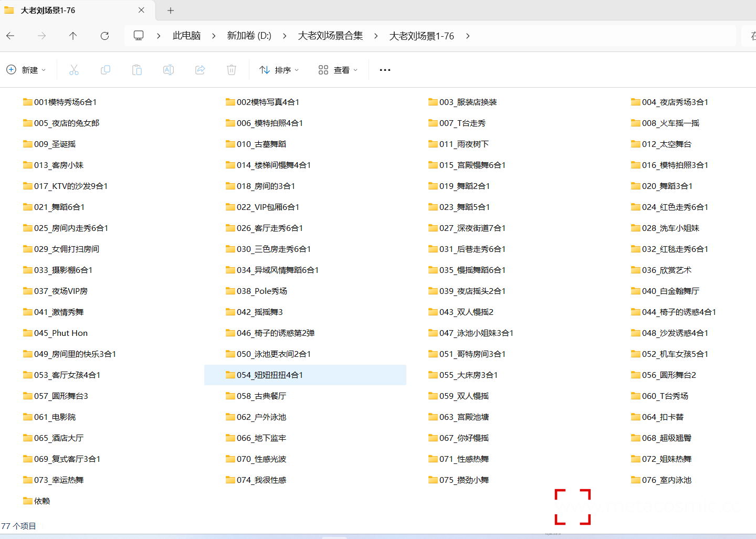Click the Share icon in toolbar
The width and height of the screenshot is (756, 539).
click(200, 70)
